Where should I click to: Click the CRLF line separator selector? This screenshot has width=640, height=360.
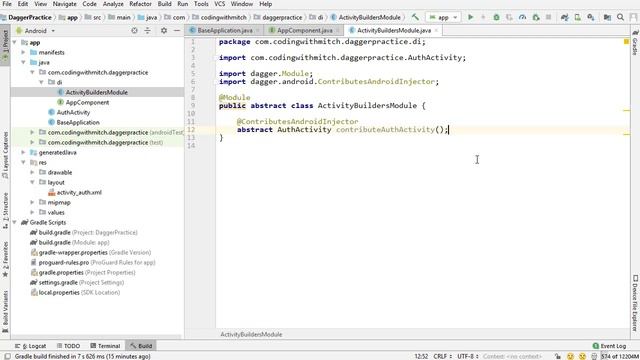442,356
